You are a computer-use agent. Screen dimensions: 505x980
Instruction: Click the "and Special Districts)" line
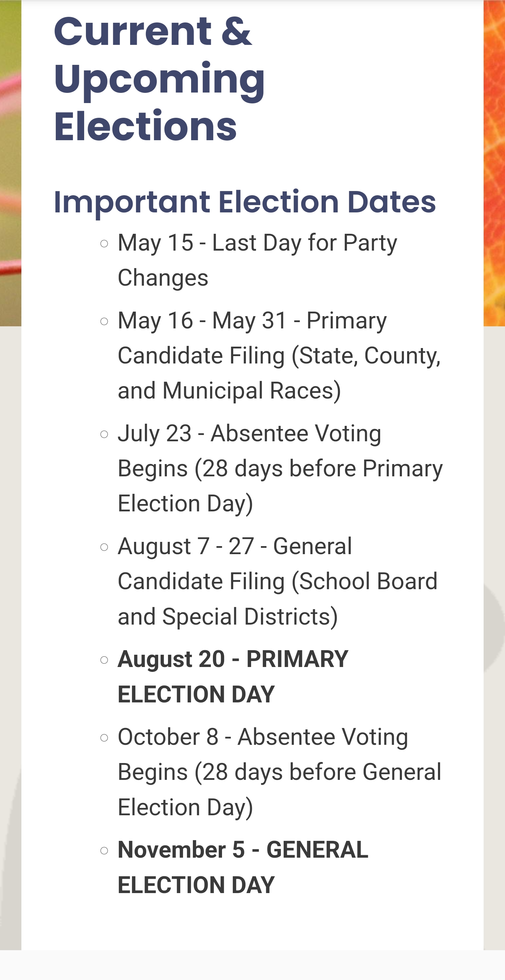point(228,616)
